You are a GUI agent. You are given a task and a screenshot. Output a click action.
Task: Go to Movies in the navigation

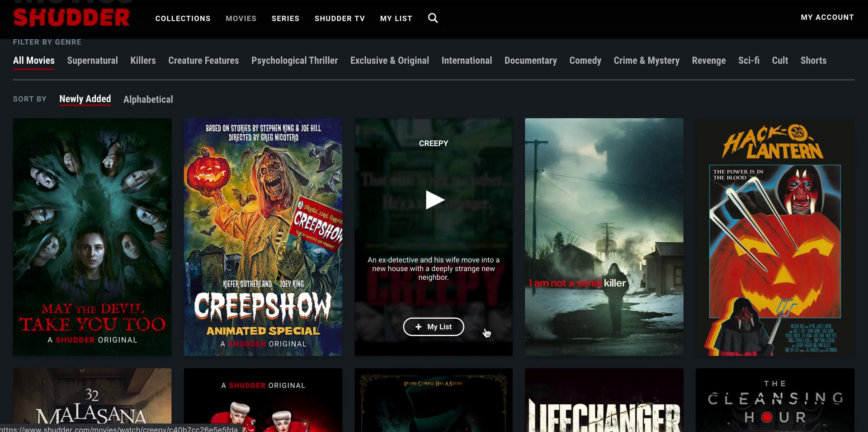(241, 19)
